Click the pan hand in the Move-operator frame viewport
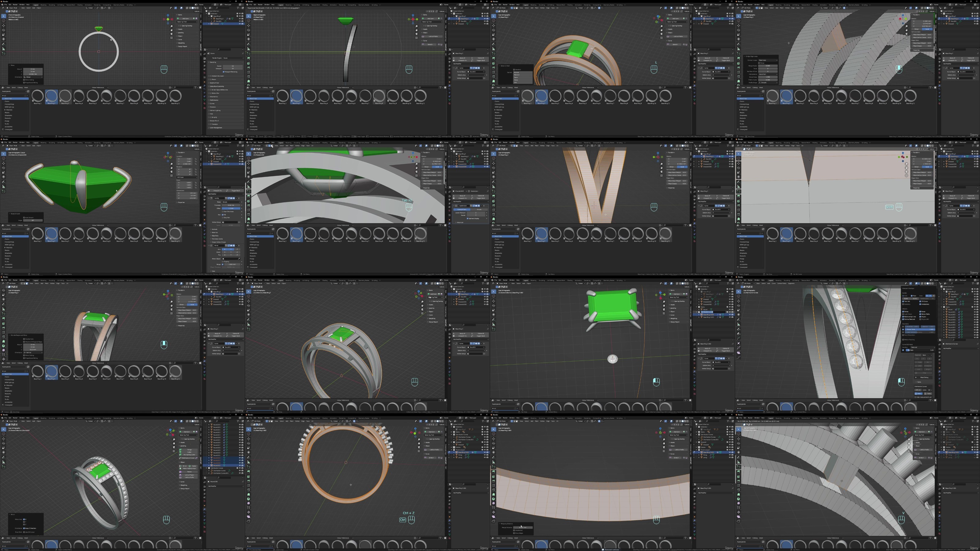 pos(171,30)
